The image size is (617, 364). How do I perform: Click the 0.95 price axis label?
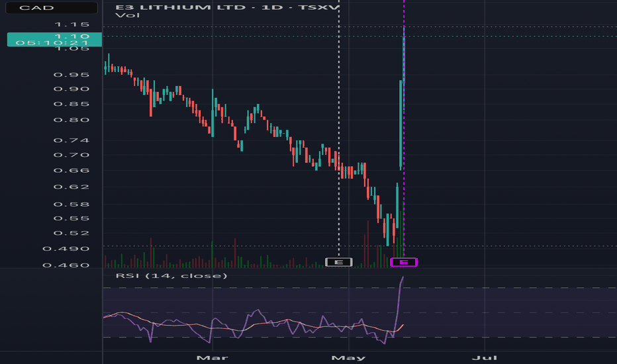pos(71,75)
